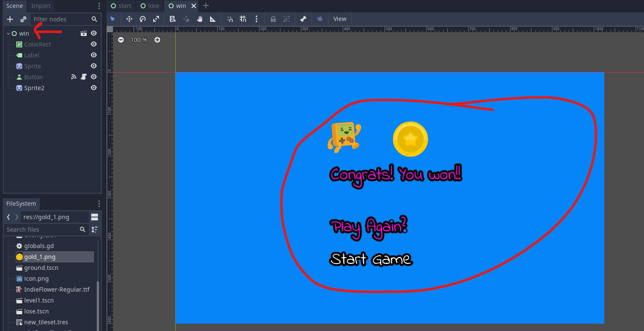644x331 pixels.
Task: Select the pivot-change tool in toolbar
Action: click(x=186, y=19)
